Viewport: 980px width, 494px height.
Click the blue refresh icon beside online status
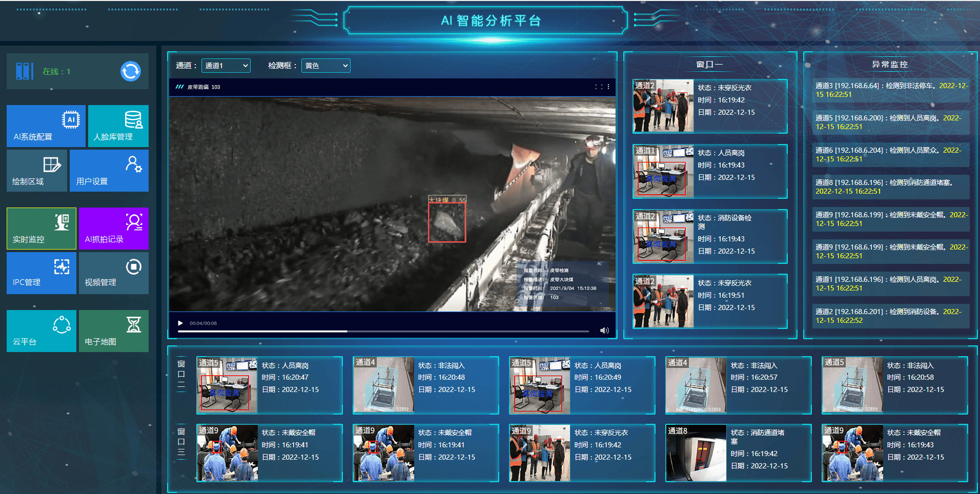point(131,71)
